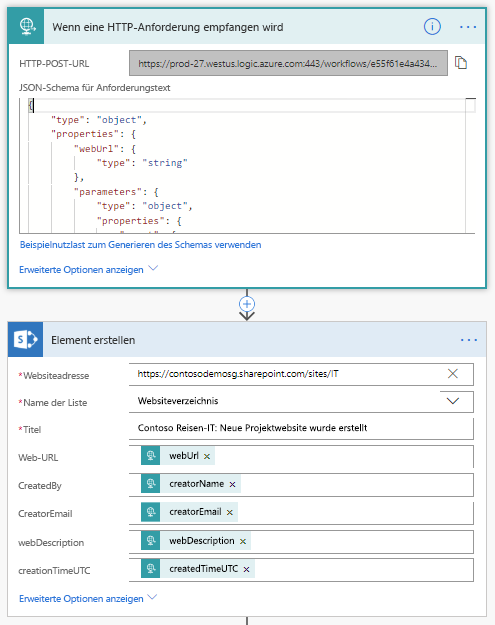Viewport: 495px width, 625px height.
Task: Click the HTTP request trigger globe icon
Action: click(26, 26)
